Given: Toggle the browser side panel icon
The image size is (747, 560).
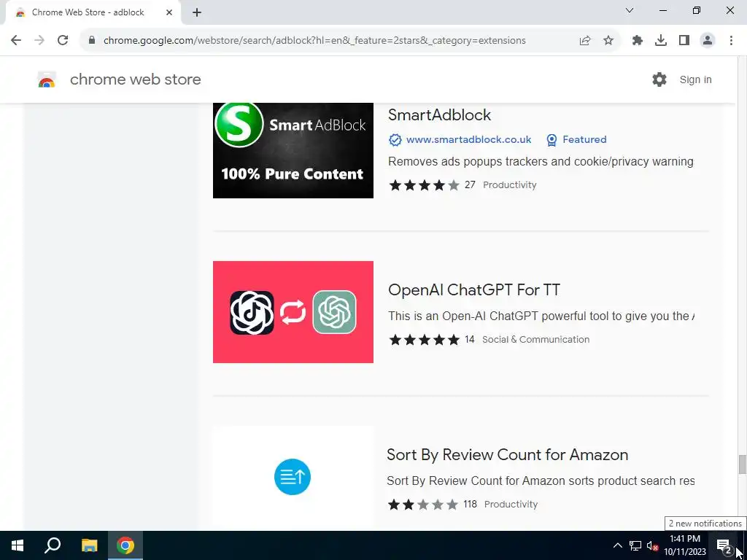Looking at the screenshot, I should click(x=684, y=41).
